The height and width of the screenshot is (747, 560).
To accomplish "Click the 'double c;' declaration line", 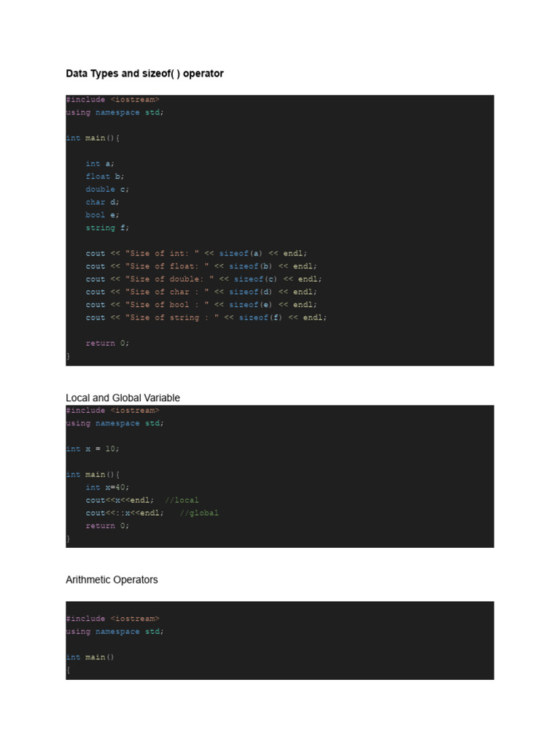I will tap(107, 189).
